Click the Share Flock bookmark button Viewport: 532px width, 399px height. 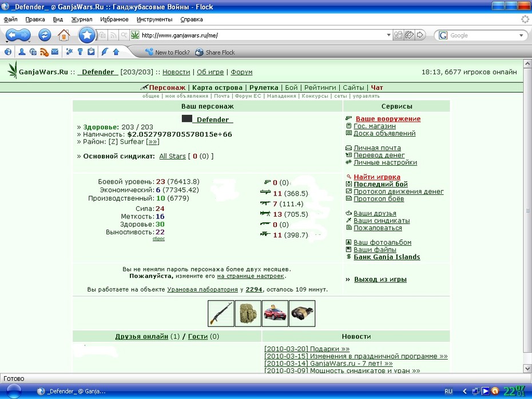tap(215, 52)
